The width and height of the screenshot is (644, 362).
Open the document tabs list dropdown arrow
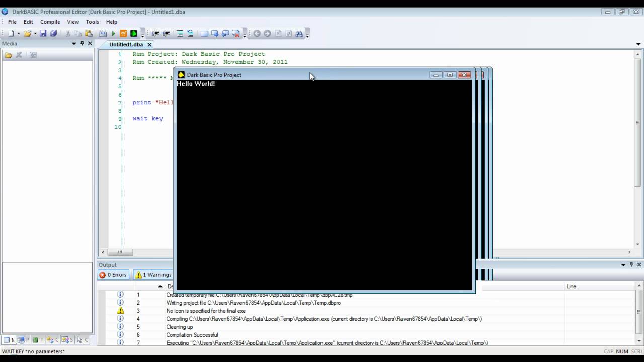coord(638,44)
